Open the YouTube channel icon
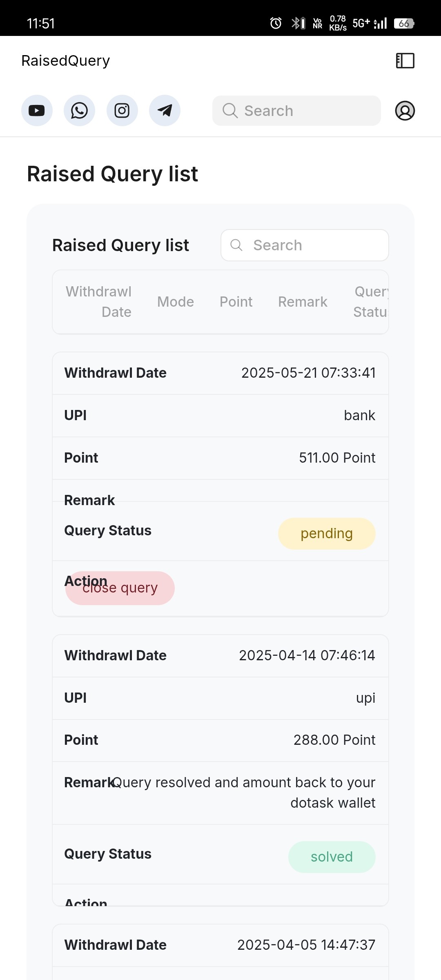This screenshot has height=980, width=441. tap(37, 111)
